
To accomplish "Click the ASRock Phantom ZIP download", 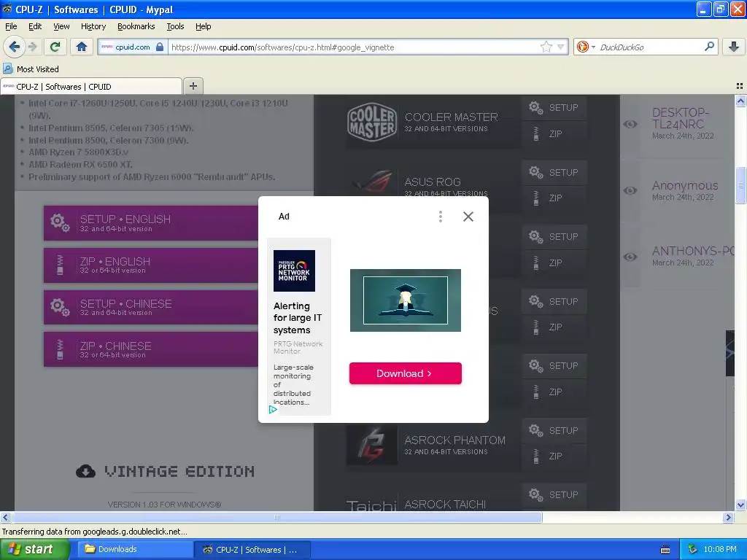I will [x=554, y=456].
